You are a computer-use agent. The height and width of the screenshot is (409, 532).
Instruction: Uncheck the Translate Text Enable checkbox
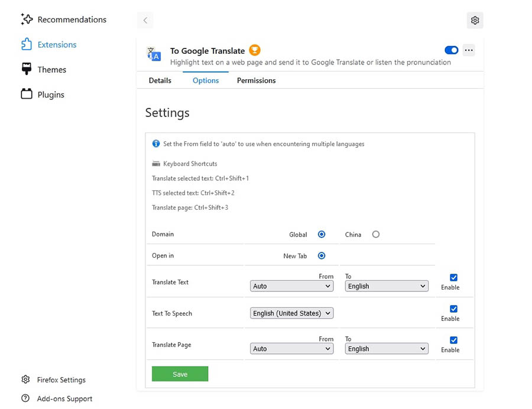453,278
